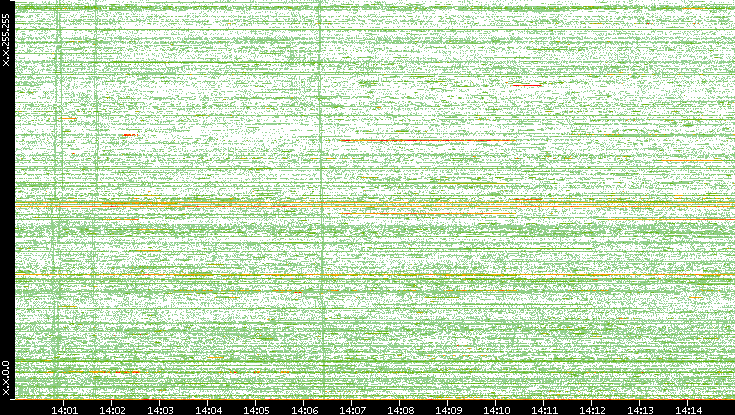Click the x.x.255.255 address axis label
This screenshot has height=415, width=735.
6,40
